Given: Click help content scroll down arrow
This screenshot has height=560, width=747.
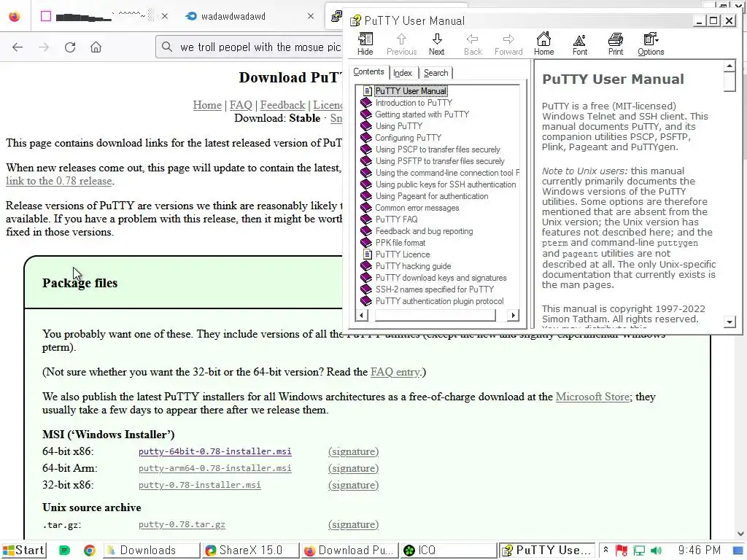Looking at the screenshot, I should tap(729, 322).
